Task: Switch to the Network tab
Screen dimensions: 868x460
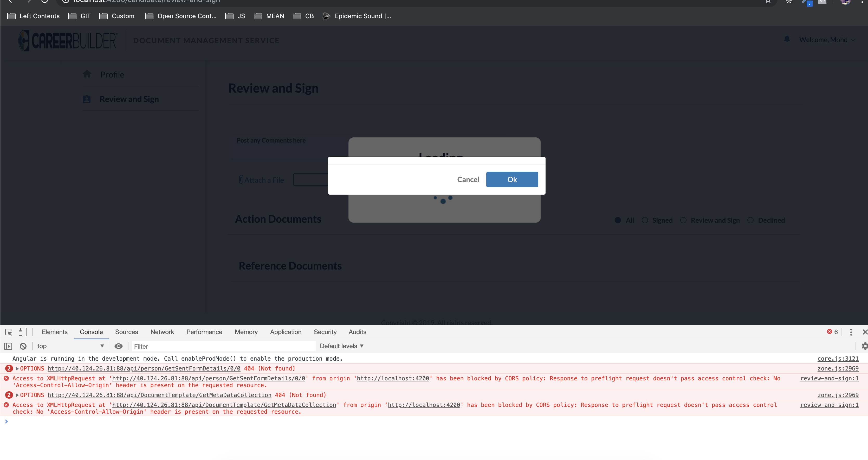Action: [162, 332]
